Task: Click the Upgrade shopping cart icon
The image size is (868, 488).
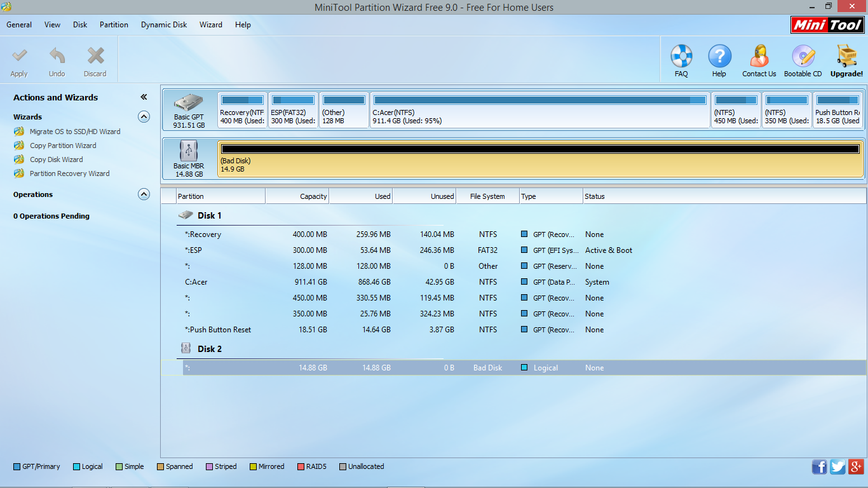Action: pos(846,56)
